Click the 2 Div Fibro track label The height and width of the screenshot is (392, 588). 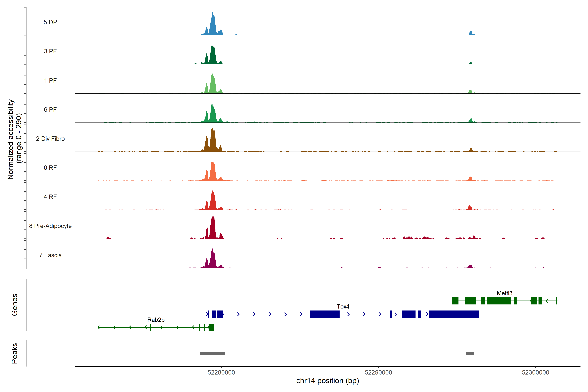point(50,139)
